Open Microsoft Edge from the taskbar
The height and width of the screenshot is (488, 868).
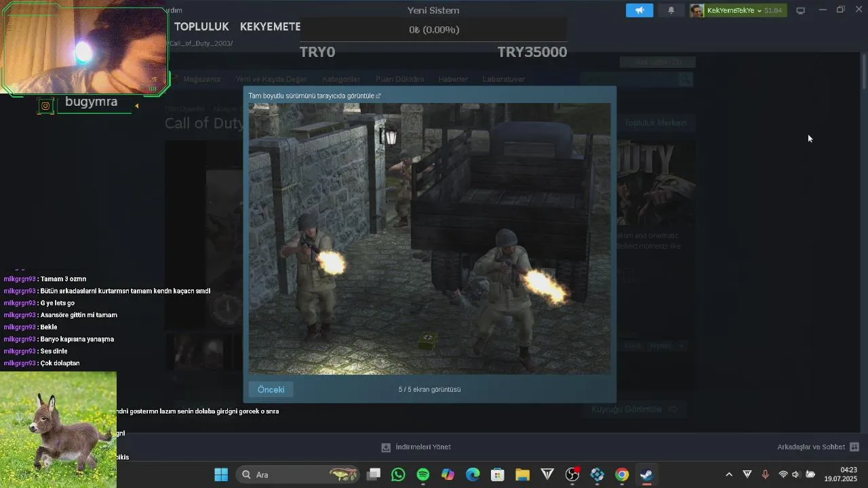[x=473, y=474]
